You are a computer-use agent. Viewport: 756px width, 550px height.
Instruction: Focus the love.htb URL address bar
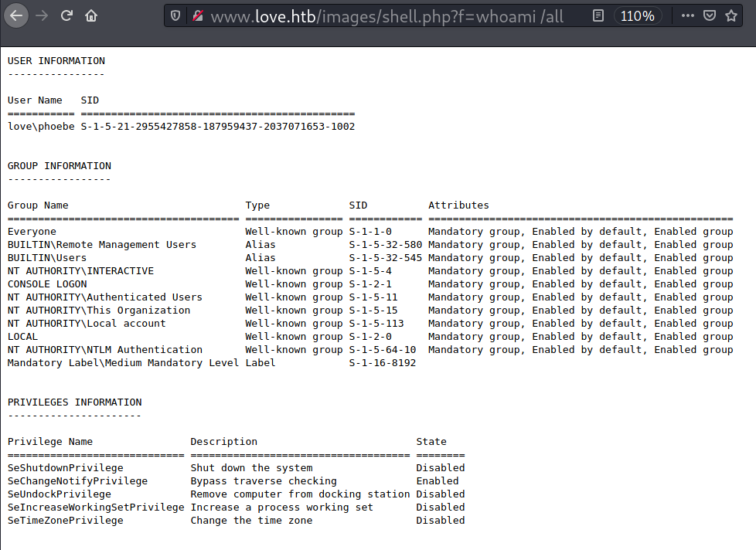[x=387, y=15]
